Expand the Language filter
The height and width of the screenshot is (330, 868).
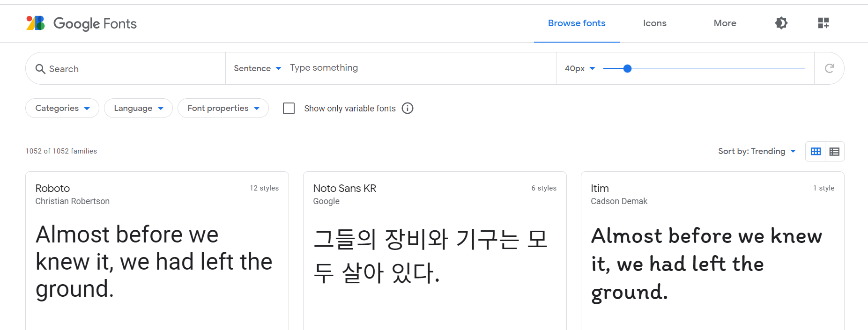pyautogui.click(x=138, y=108)
